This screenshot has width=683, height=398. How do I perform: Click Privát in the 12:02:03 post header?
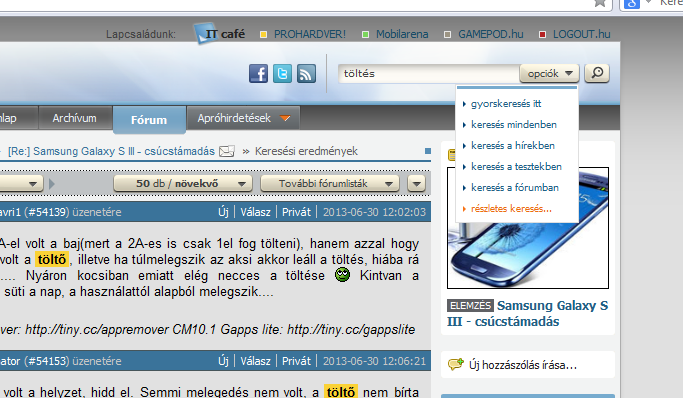[x=297, y=212]
